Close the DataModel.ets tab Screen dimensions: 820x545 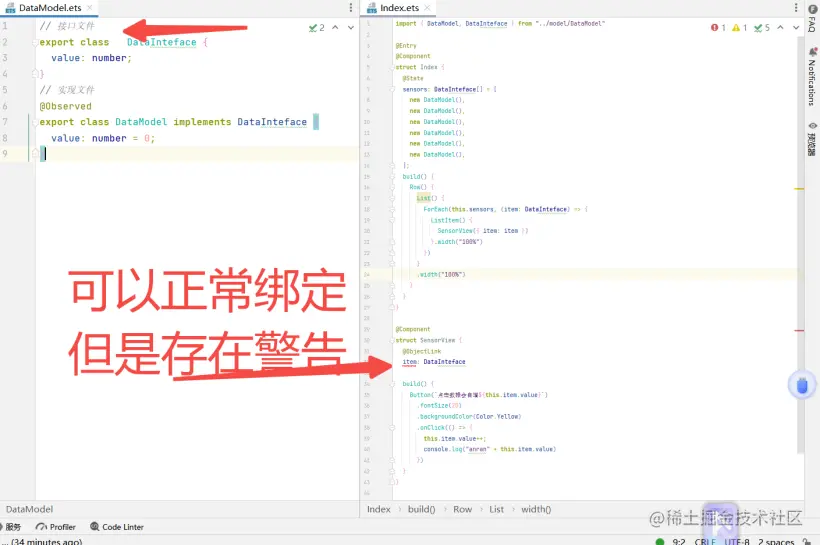(x=90, y=8)
